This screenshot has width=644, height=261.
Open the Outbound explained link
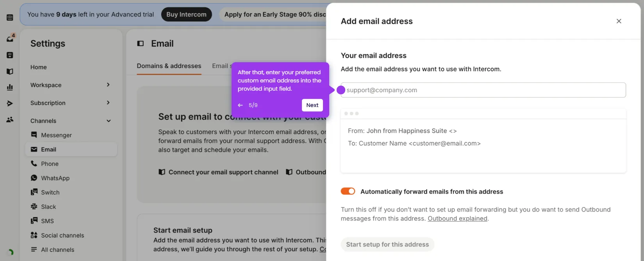(x=457, y=218)
